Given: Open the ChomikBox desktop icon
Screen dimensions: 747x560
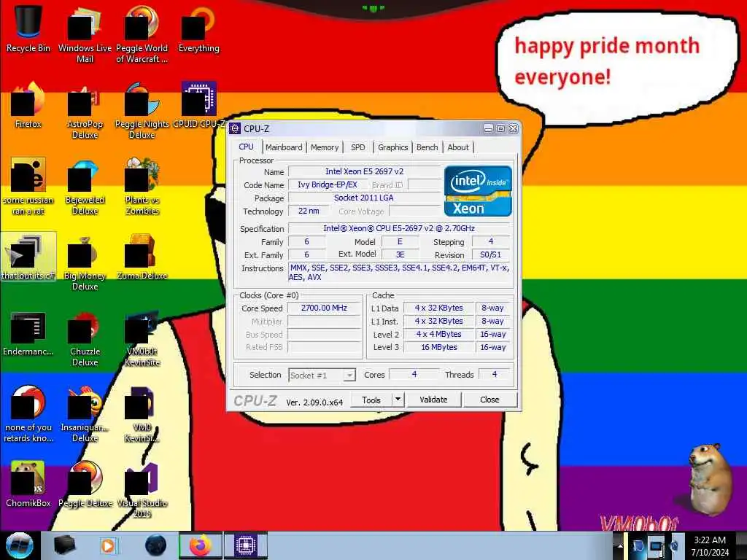Looking at the screenshot, I should point(28,484).
